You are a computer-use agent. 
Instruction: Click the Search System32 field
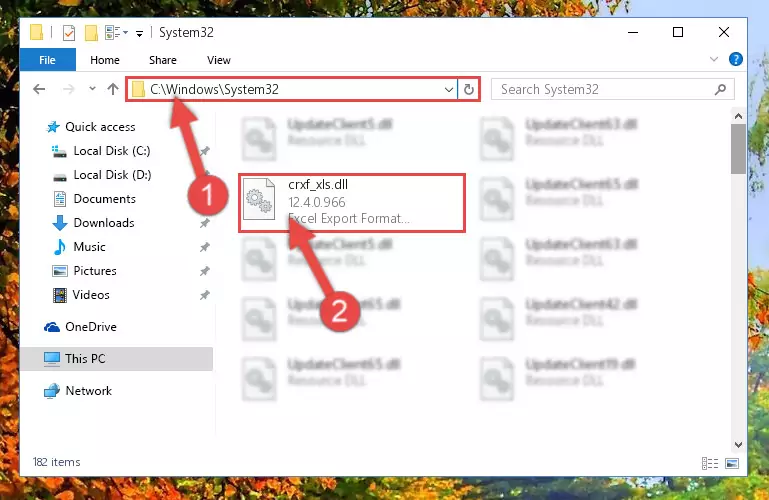click(612, 89)
